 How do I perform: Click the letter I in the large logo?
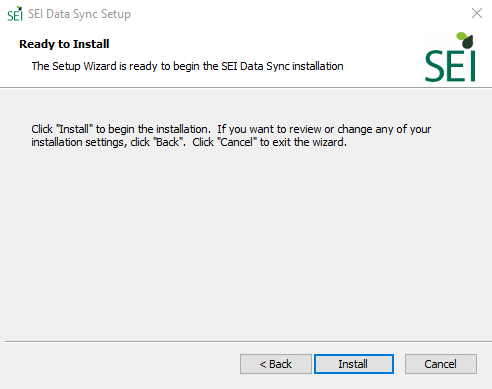click(472, 66)
